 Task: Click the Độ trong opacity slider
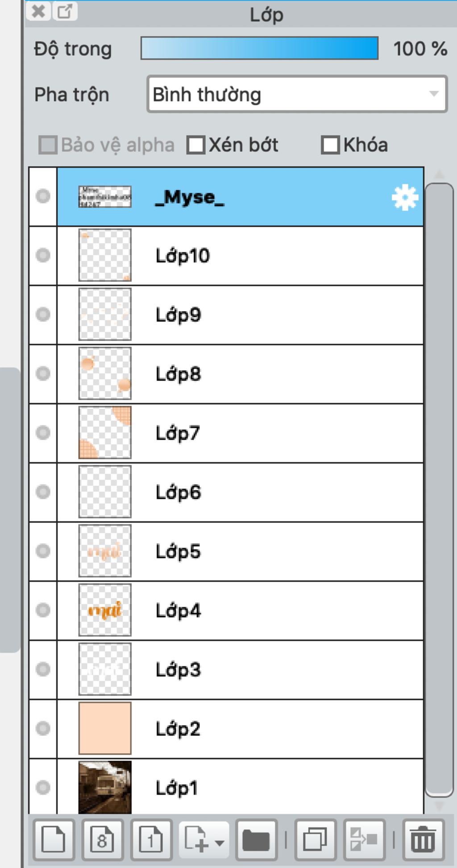click(x=259, y=48)
